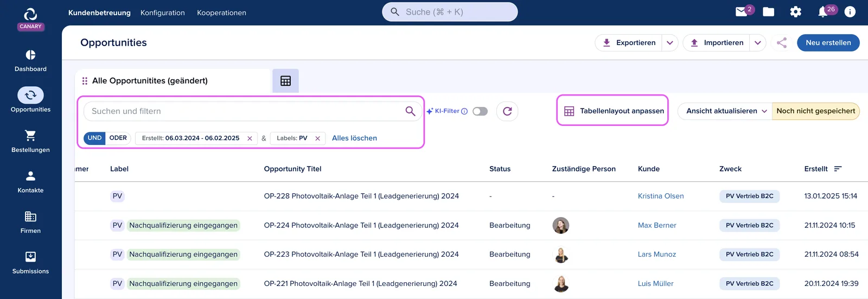
Task: Open the Kundenbetreuung menu
Action: 99,12
